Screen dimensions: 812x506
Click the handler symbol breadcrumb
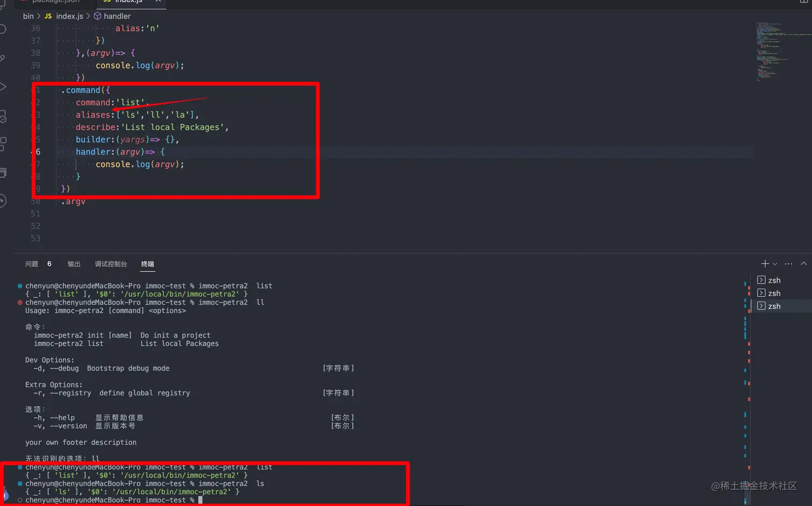[x=117, y=16]
